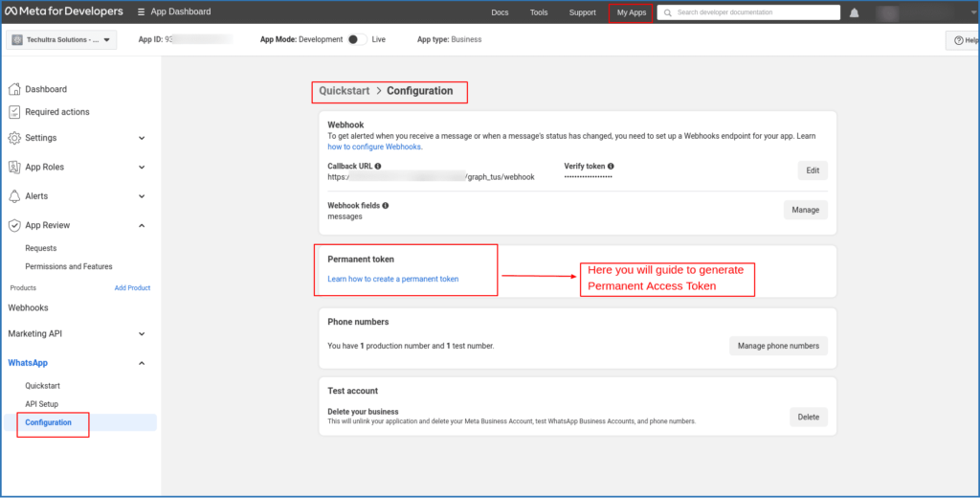Click the Required actions sidebar label
Image resolution: width=980 pixels, height=498 pixels.
[56, 112]
